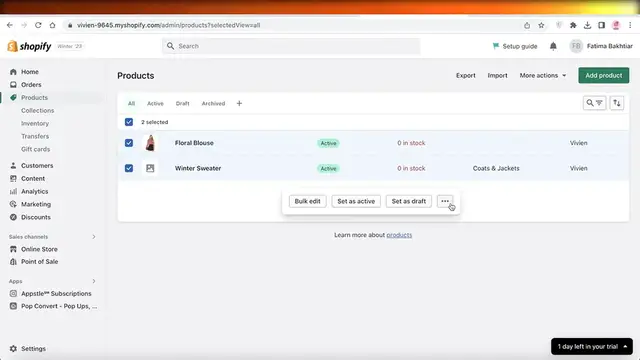Bookmark this page with the star icon
Viewport: 640px width, 360px height.
[x=541, y=25]
